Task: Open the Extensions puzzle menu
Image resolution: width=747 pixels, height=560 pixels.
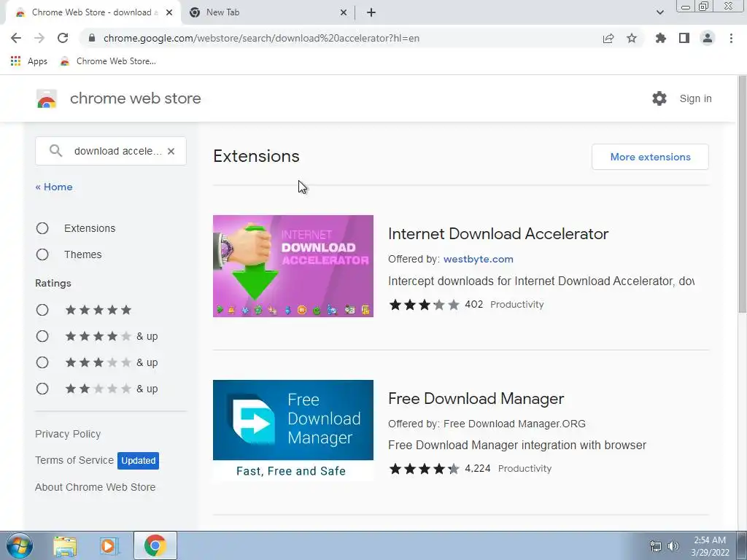Action: [x=660, y=38]
